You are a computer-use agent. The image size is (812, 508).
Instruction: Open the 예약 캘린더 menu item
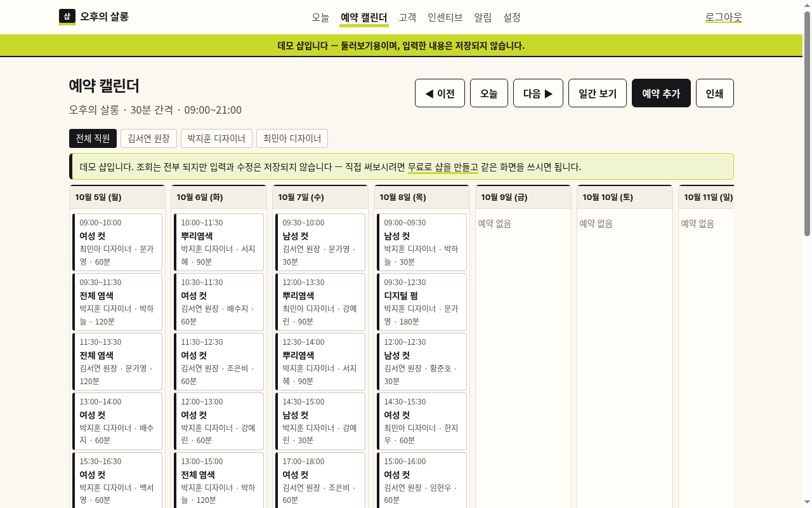pyautogui.click(x=364, y=17)
